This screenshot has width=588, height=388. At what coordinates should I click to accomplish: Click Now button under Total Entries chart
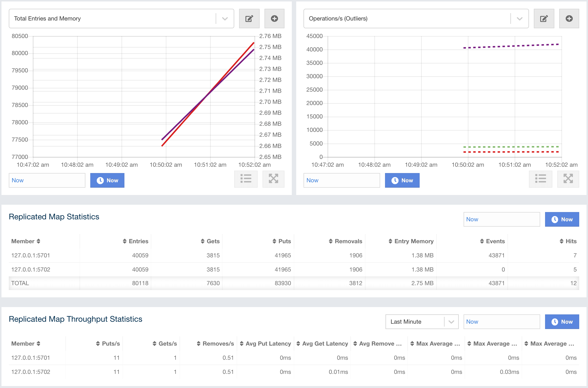107,180
